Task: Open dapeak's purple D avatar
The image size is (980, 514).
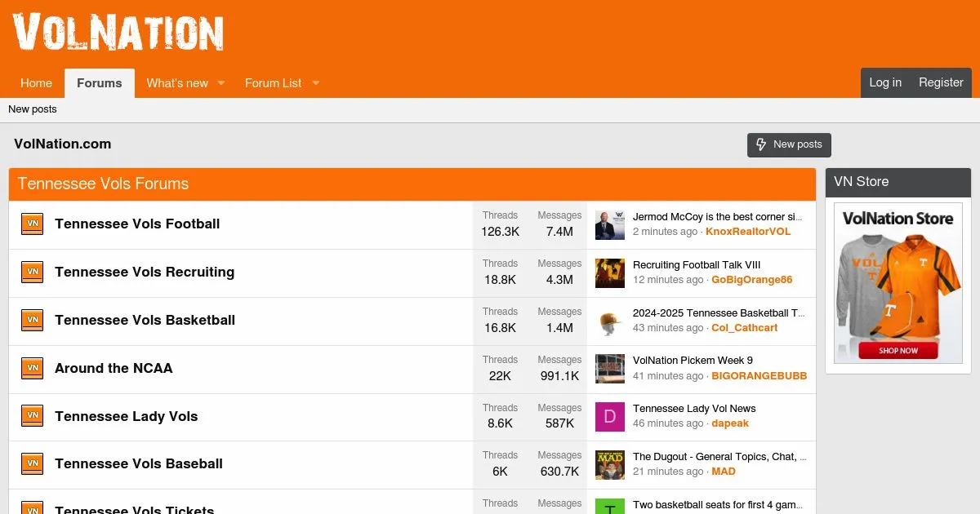Action: click(610, 416)
